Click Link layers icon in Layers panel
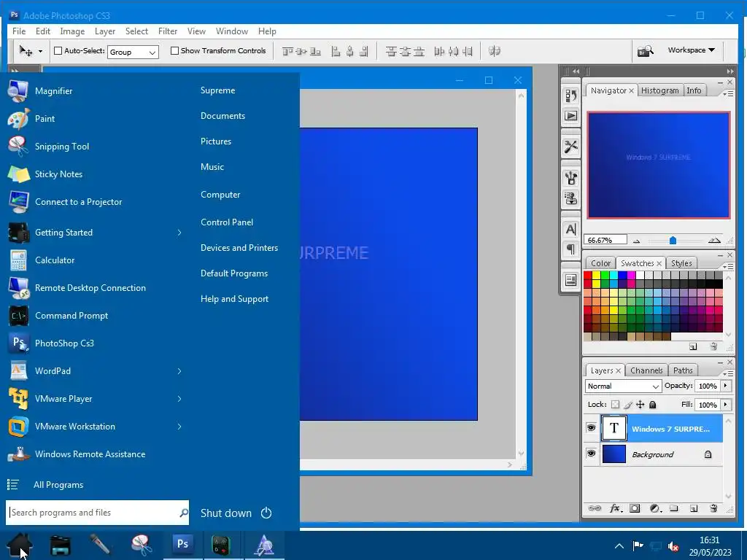 click(x=595, y=508)
